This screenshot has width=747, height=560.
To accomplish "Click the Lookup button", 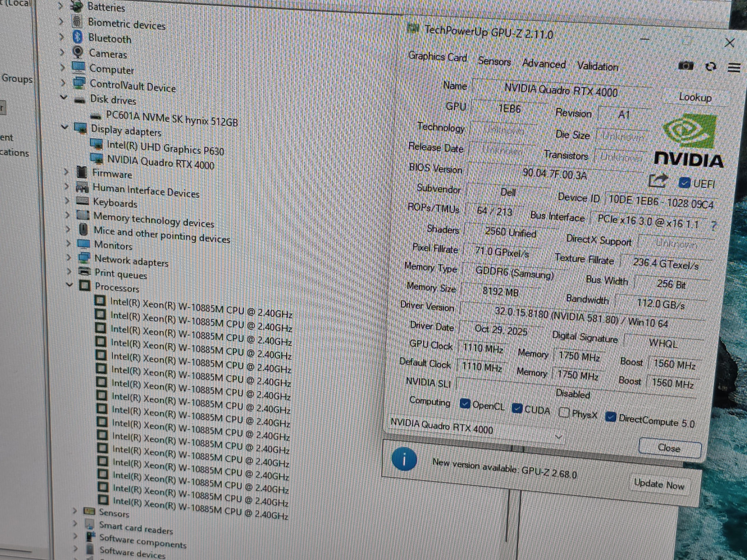I will click(694, 97).
